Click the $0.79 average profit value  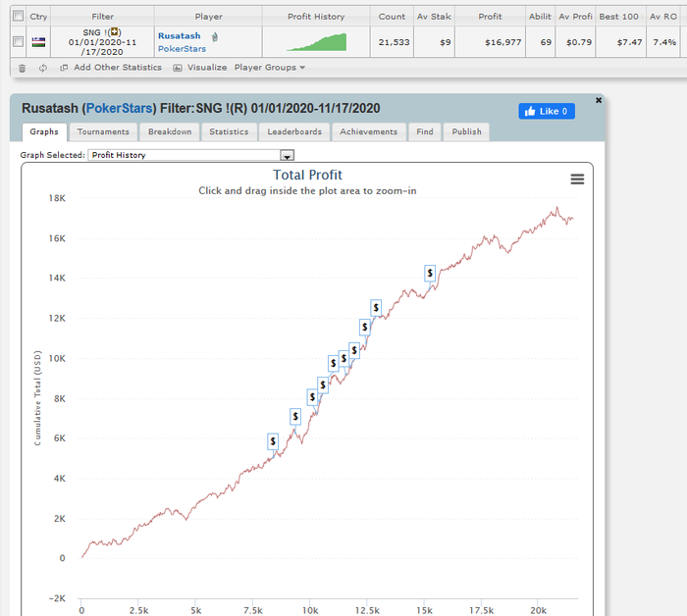coord(579,42)
